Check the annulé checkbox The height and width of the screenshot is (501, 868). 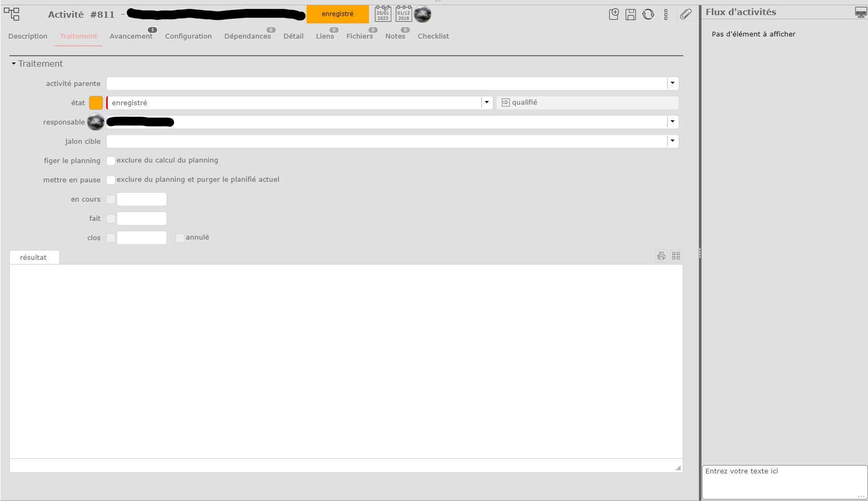[x=180, y=238]
